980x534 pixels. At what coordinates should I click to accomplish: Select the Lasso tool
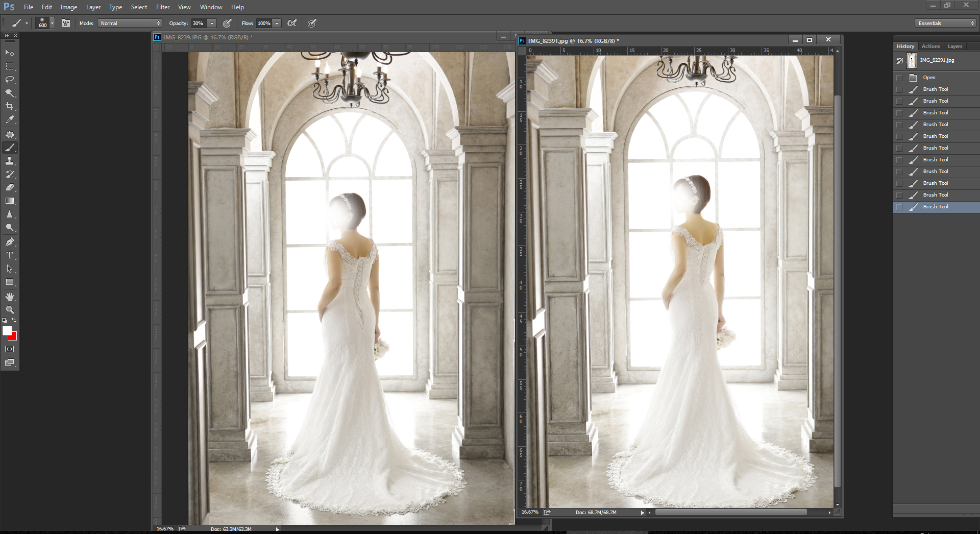point(10,80)
